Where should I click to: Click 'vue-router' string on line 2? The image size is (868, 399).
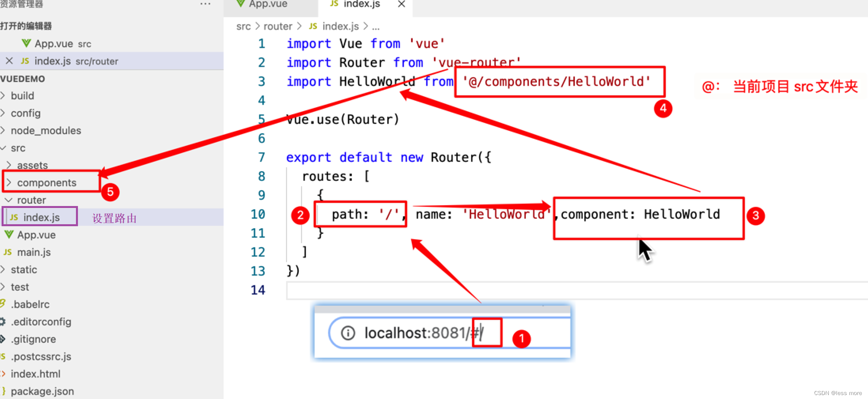coord(476,62)
